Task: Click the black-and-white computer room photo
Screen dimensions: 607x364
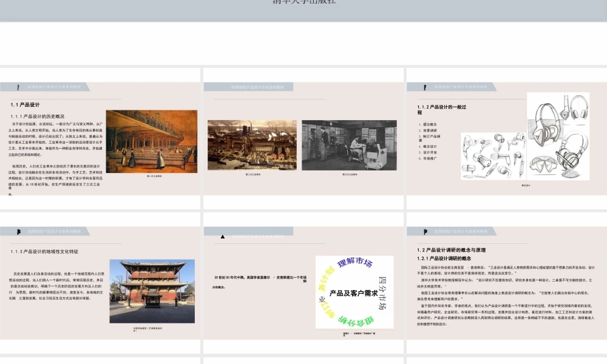Action: pyautogui.click(x=349, y=145)
